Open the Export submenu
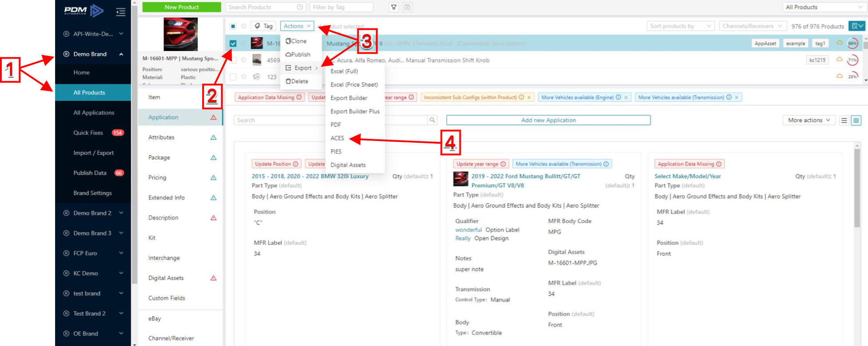This screenshot has width=868, height=346. click(301, 68)
